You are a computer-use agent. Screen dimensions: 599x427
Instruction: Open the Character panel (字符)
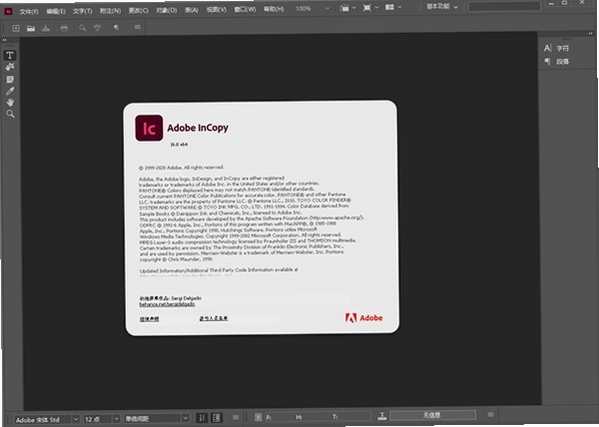pyautogui.click(x=557, y=48)
